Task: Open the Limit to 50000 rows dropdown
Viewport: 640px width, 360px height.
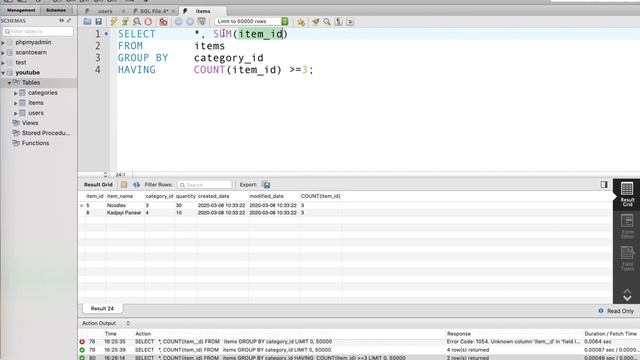Action: coord(251,21)
